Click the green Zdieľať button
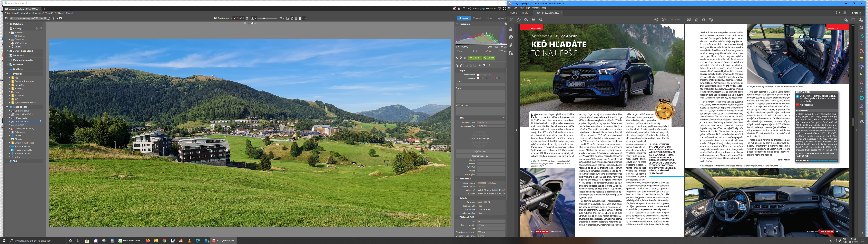Viewport: 868px width, 244px height. 489,58
